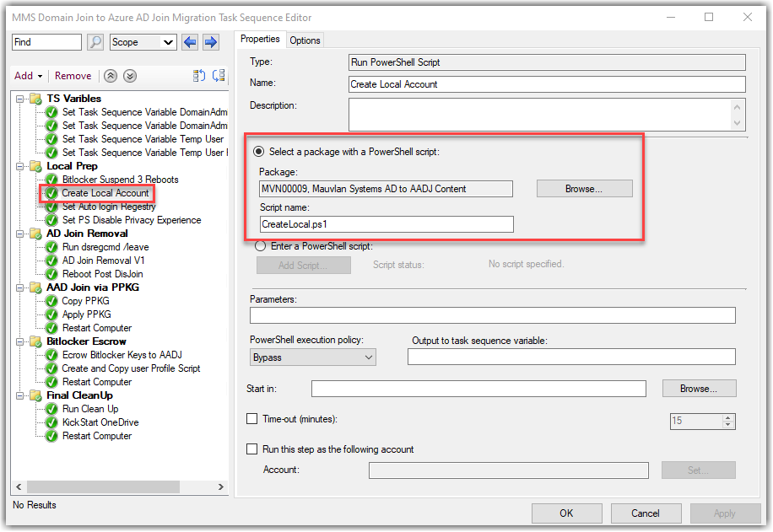Click green check icon beside Bitlocker Suspend 3 Reboots

coord(51,180)
